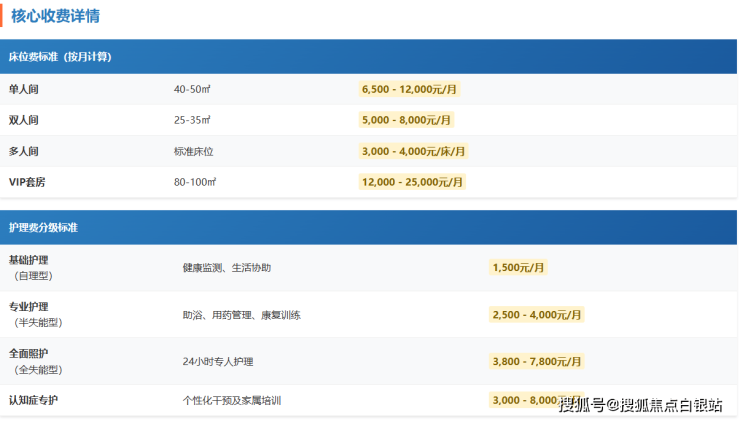This screenshot has height=421, width=740.
Task: Click the 3,000 - 4,000元/床/月 price badge
Action: 413,151
